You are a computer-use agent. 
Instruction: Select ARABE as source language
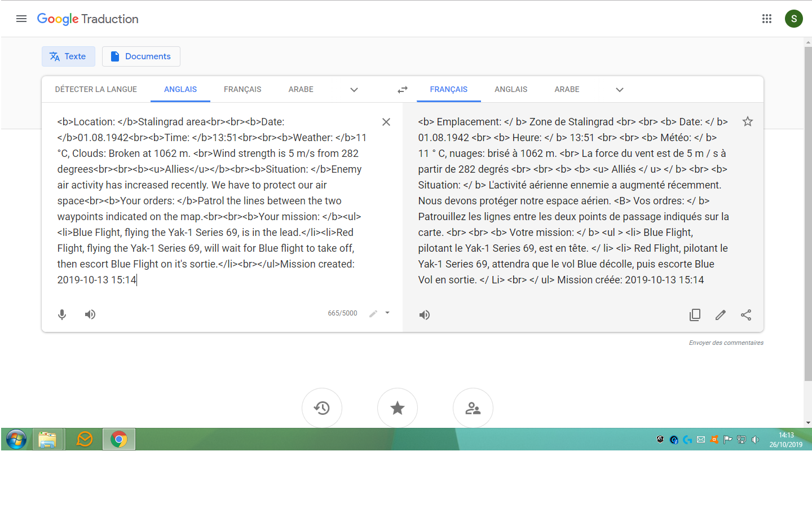(x=301, y=89)
